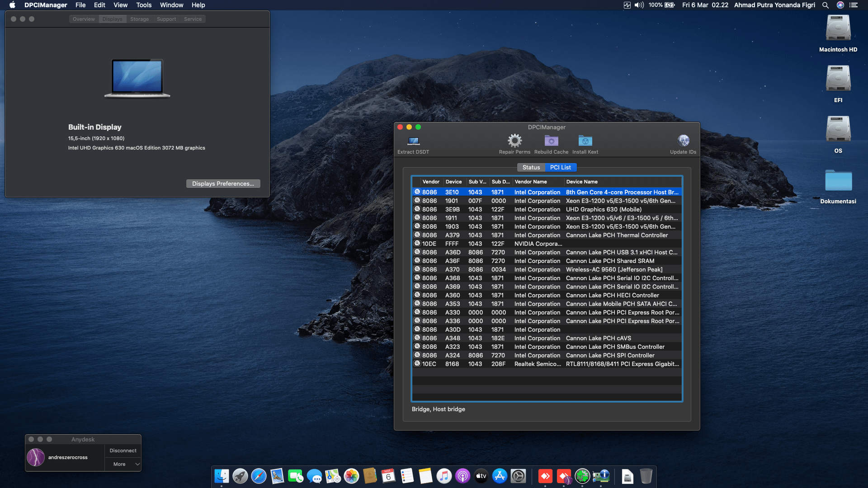This screenshot has height=488, width=868.
Task: Open Notification Center list icon
Action: [x=854, y=5]
